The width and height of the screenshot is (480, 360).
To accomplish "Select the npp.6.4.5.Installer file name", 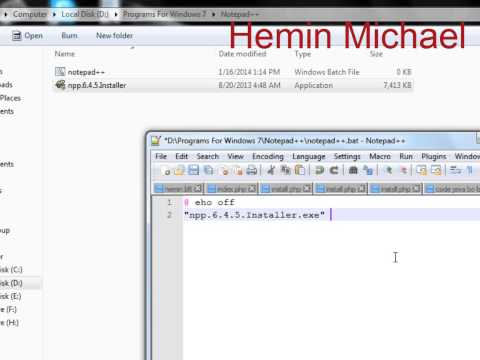I will pyautogui.click(x=97, y=85).
